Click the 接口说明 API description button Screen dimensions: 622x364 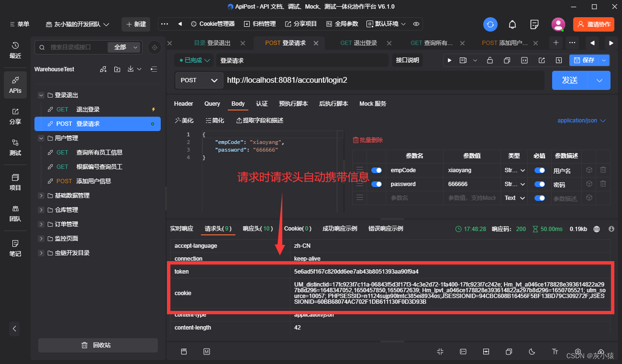[407, 60]
